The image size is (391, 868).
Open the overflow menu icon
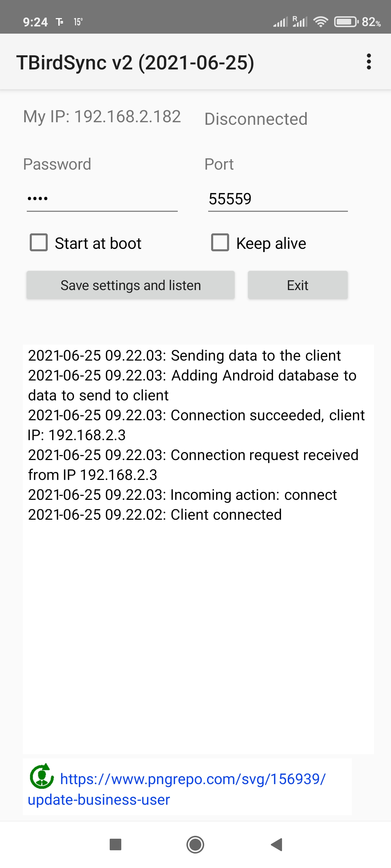pyautogui.click(x=369, y=62)
